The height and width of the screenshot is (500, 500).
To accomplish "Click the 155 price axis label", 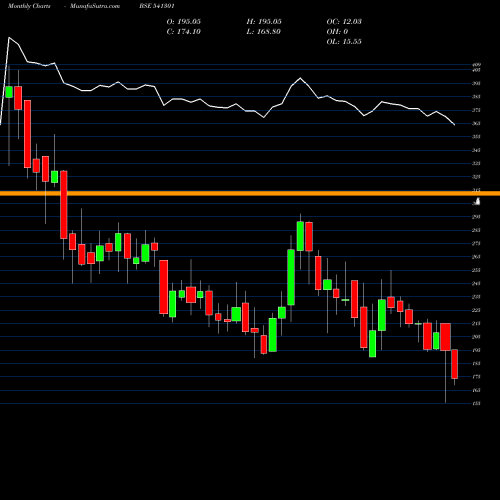I will pyautogui.click(x=477, y=403).
